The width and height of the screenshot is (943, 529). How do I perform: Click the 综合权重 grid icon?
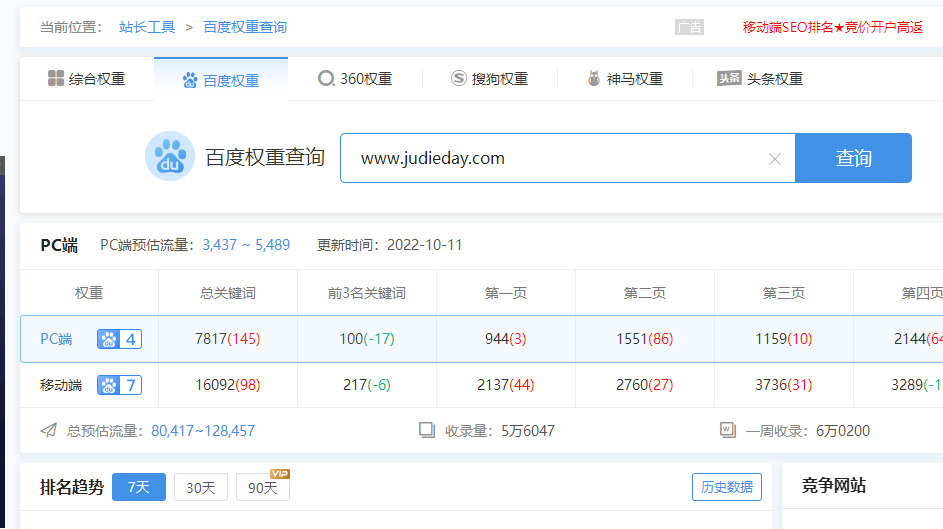click(x=56, y=78)
